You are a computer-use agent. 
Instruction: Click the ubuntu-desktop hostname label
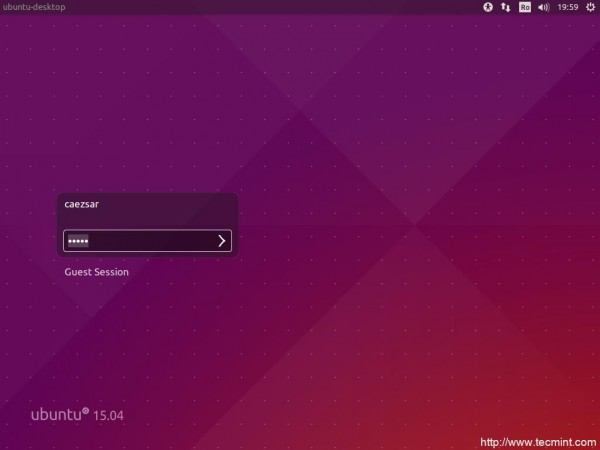click(34, 7)
